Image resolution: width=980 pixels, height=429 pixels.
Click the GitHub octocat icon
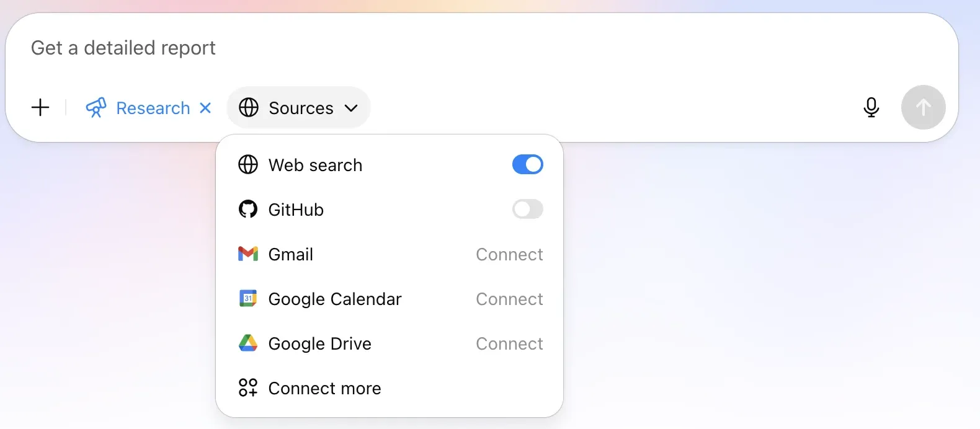(x=248, y=209)
